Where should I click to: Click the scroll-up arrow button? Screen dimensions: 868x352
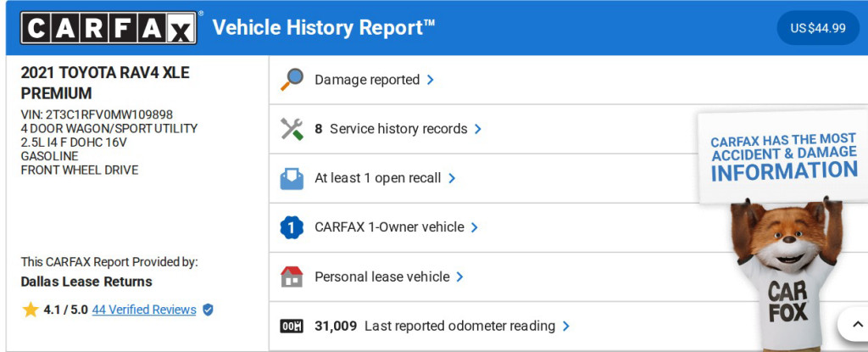tap(851, 324)
